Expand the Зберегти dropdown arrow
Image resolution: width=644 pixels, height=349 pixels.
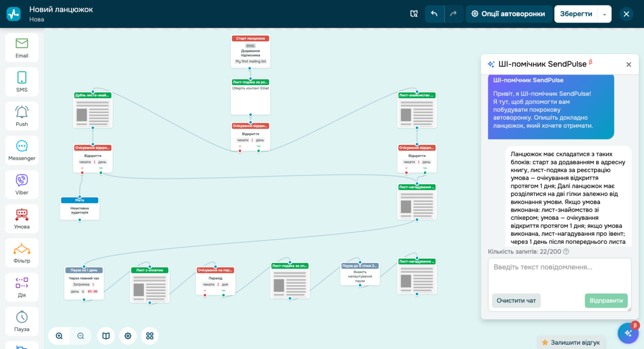(x=605, y=14)
